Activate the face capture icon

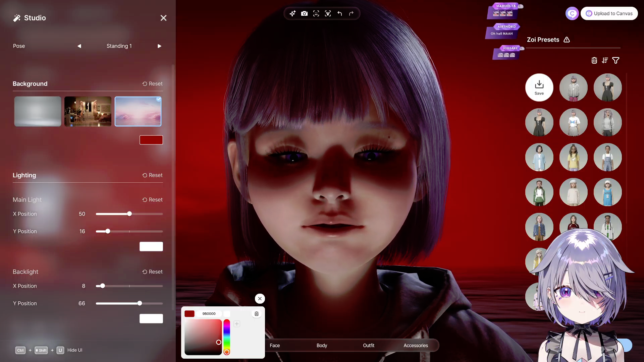click(316, 13)
